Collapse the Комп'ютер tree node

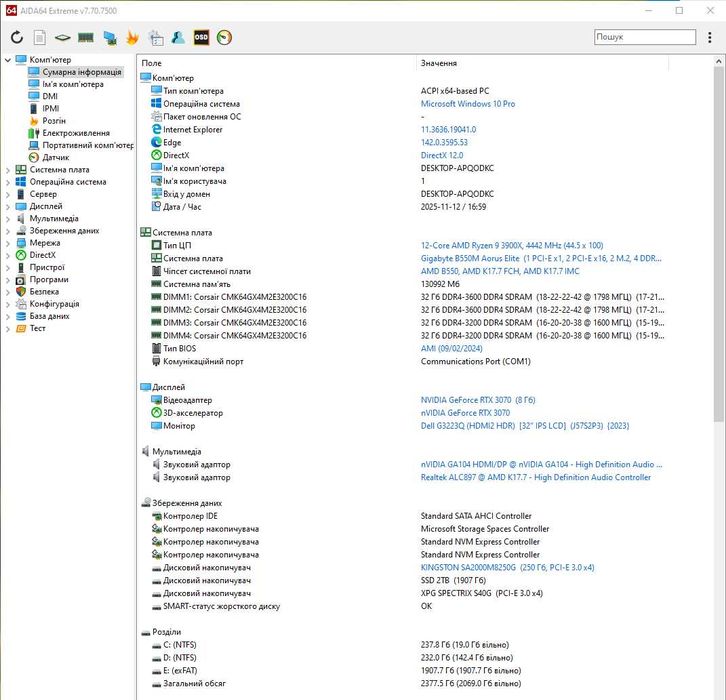click(7, 60)
